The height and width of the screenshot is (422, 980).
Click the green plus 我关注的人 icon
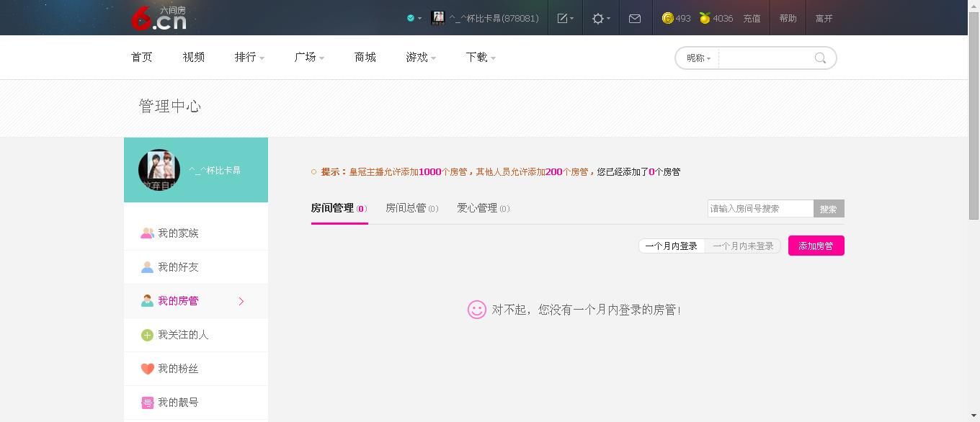[147, 335]
